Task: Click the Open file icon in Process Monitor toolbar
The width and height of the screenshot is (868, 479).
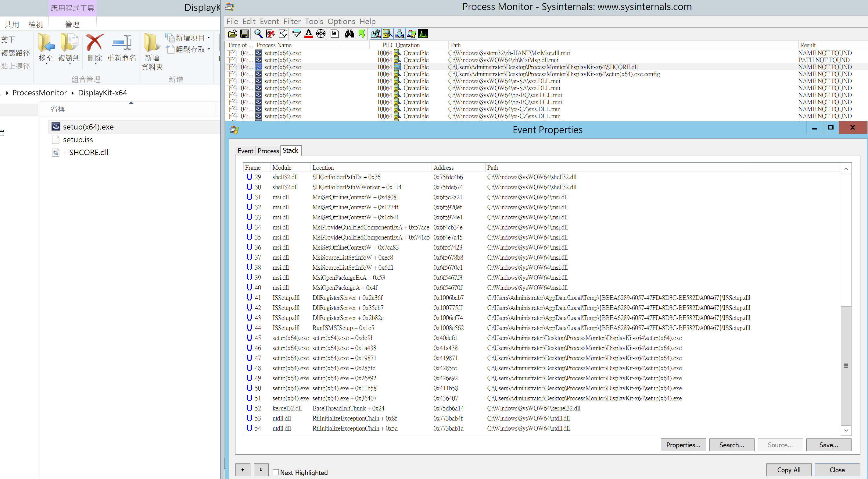Action: (x=232, y=34)
